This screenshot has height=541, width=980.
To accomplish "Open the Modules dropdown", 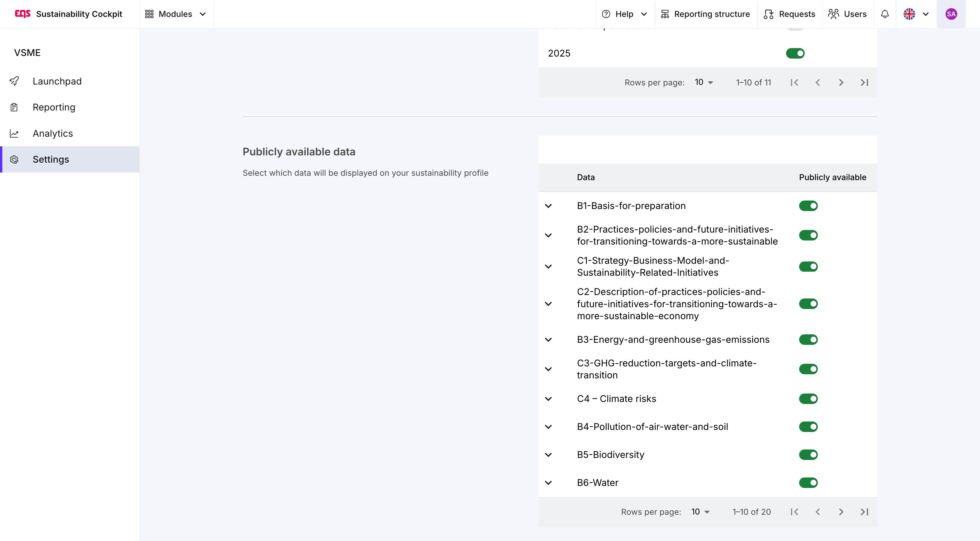I will (175, 14).
